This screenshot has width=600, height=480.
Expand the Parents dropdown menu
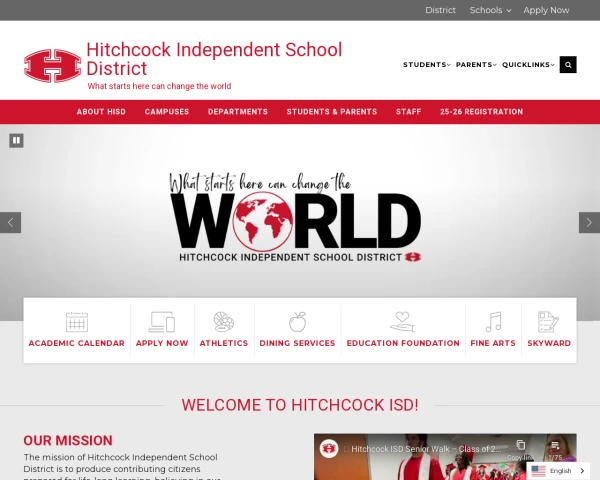(476, 65)
